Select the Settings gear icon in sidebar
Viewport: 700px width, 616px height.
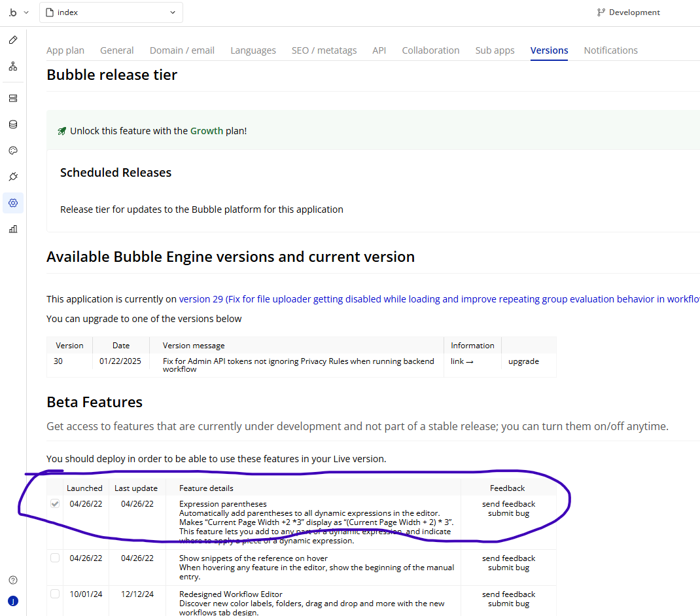click(13, 203)
